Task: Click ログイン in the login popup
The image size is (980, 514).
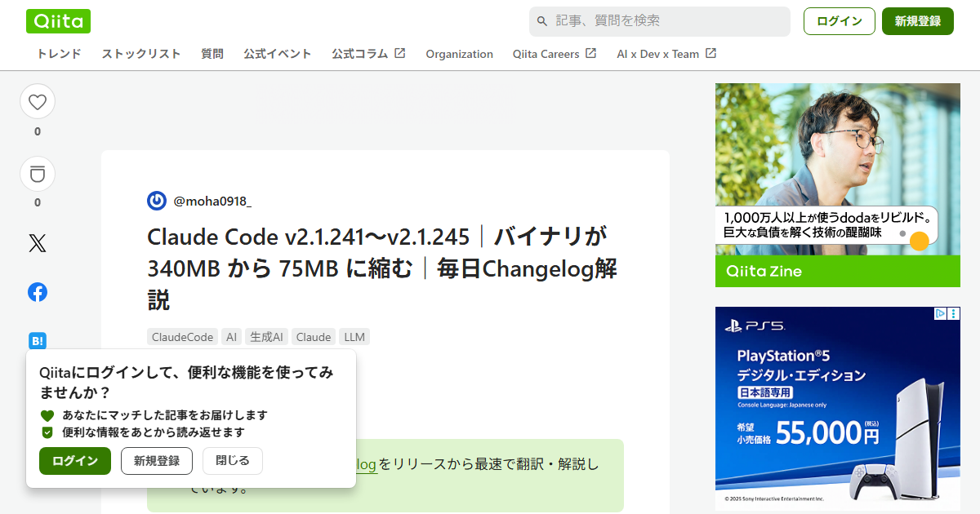Action: pyautogui.click(x=75, y=461)
